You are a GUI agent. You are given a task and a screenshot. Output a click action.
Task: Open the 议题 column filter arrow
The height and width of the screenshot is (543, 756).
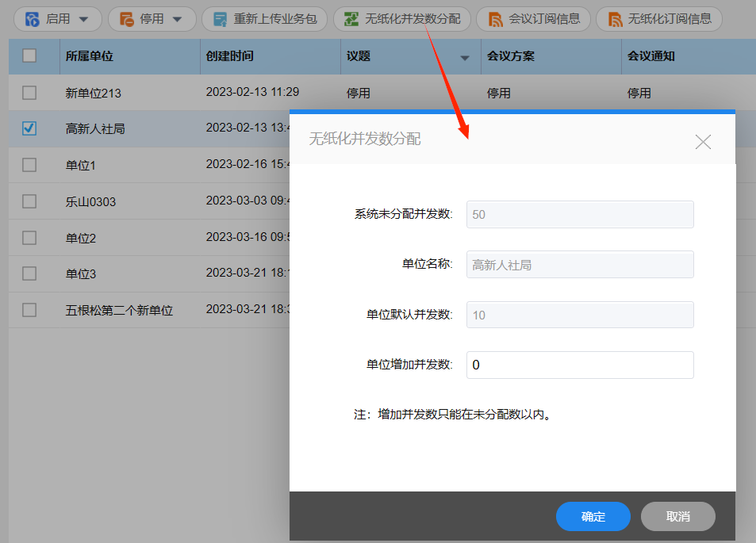point(465,58)
